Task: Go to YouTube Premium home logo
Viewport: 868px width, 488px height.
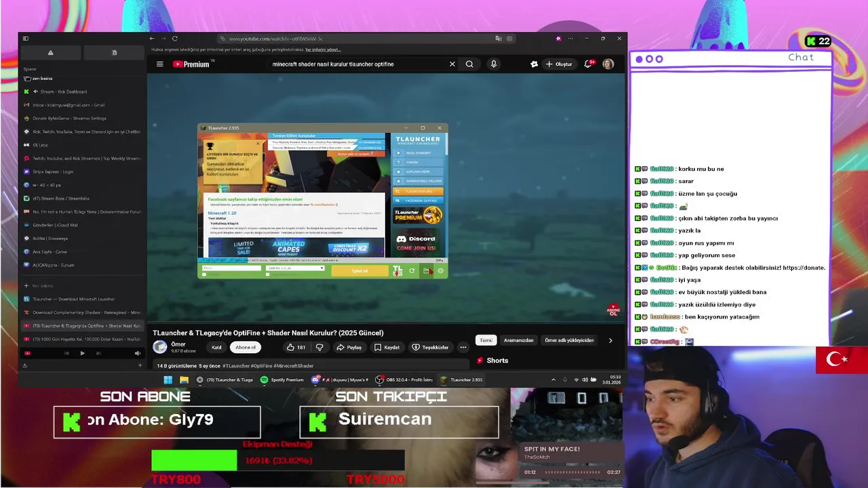Action: point(191,64)
